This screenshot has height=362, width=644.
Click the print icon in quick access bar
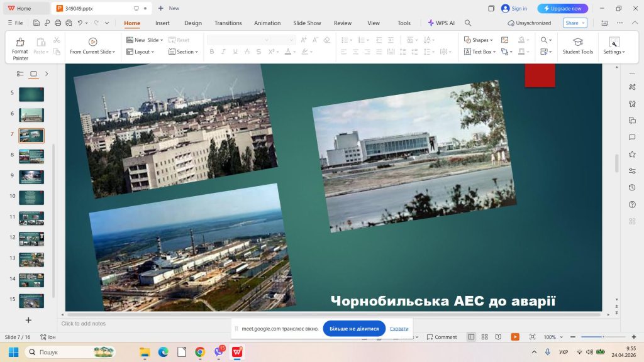(x=58, y=23)
